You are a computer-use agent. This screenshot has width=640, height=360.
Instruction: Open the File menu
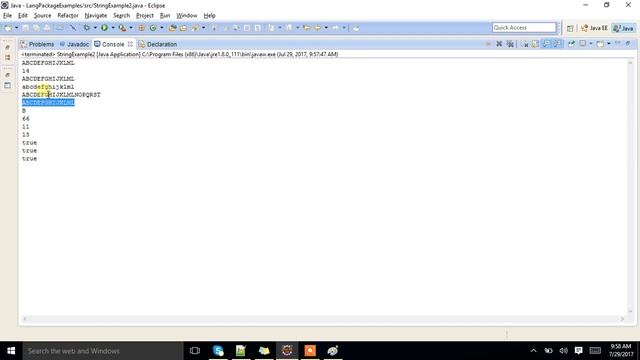pyautogui.click(x=7, y=16)
